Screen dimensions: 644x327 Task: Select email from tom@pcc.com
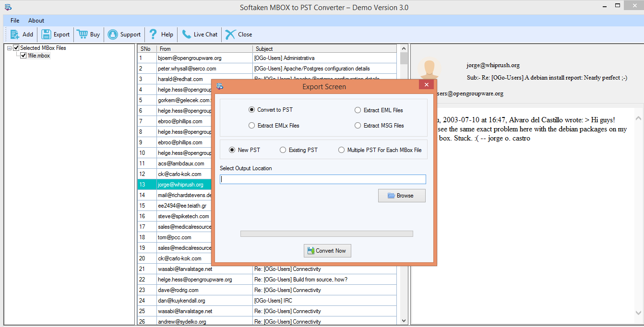tap(175, 237)
